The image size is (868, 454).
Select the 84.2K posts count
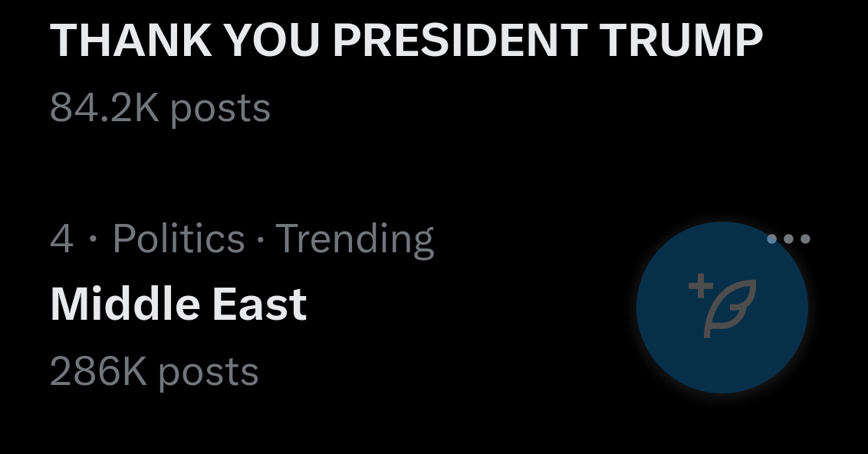160,108
